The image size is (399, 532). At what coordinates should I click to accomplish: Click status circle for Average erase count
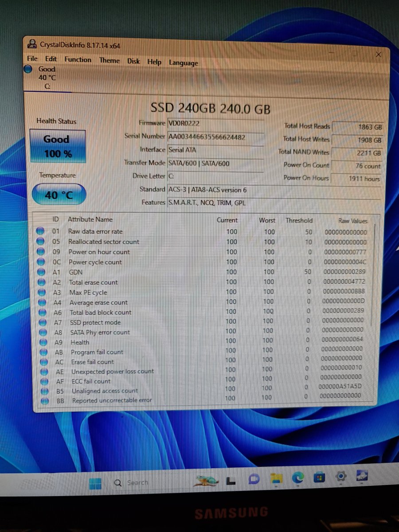click(x=43, y=302)
